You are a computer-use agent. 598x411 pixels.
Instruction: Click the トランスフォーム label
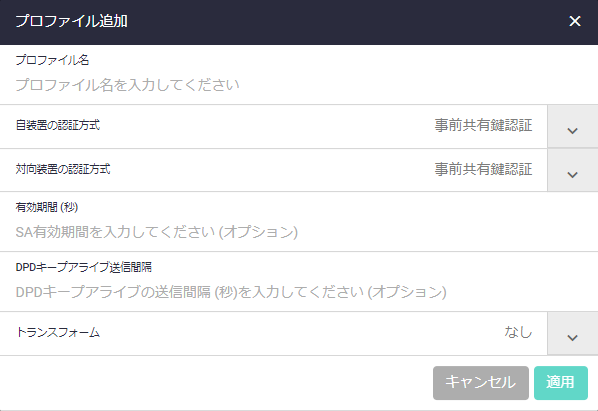pos(58,332)
